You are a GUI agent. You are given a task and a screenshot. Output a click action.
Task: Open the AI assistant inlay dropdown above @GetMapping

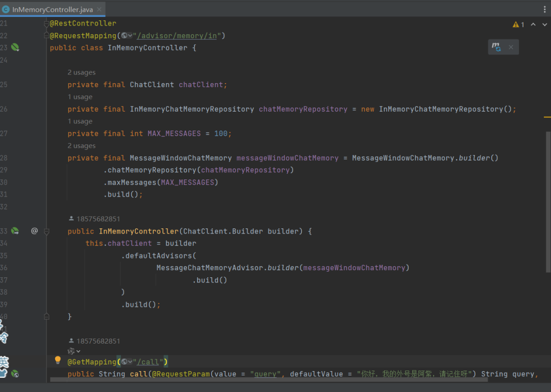[74, 351]
